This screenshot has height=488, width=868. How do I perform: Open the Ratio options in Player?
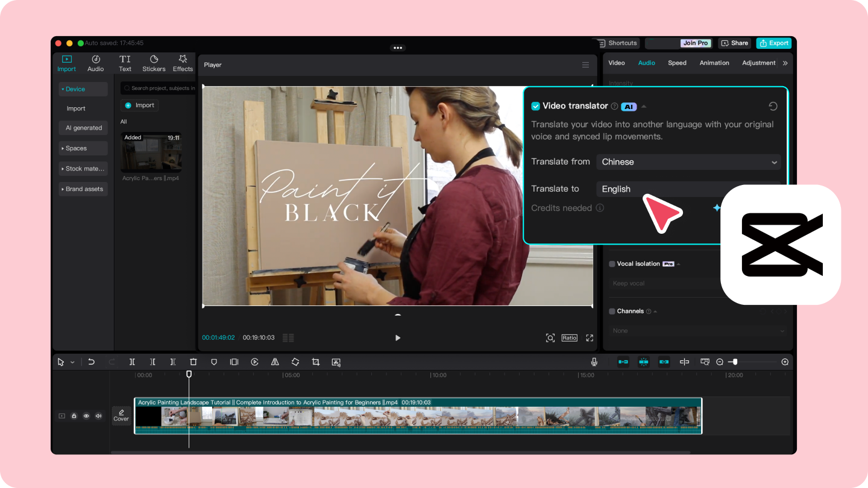[570, 338]
